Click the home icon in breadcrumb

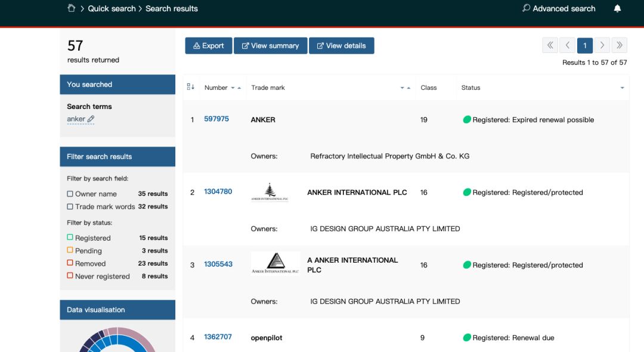pos(72,8)
